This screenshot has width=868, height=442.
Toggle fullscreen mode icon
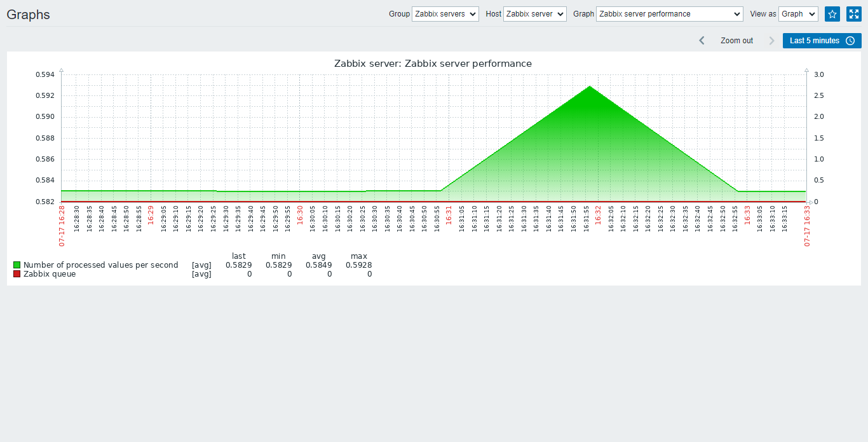(x=853, y=14)
